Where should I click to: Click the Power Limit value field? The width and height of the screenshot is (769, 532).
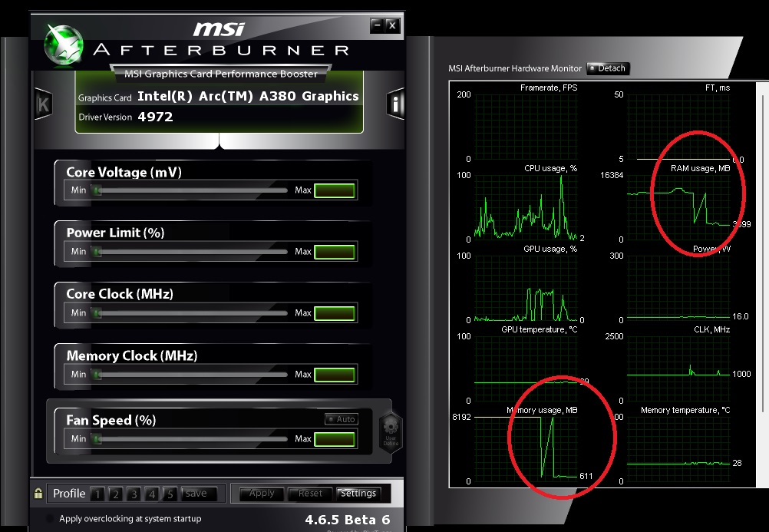pyautogui.click(x=335, y=252)
